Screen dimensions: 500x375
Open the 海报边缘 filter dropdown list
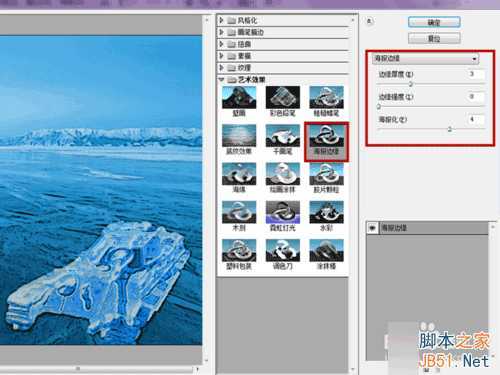pyautogui.click(x=426, y=59)
